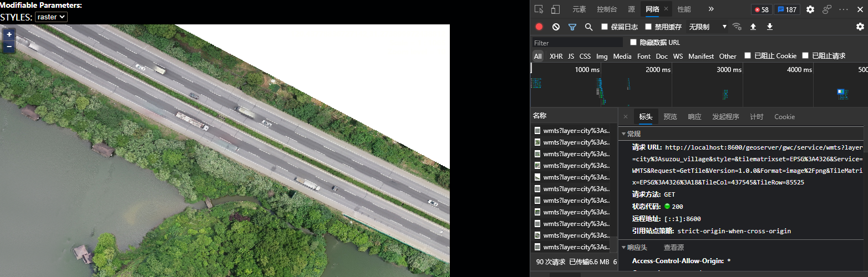This screenshot has width=868, height=277.
Task: Focus the Filter input field
Action: 577,43
